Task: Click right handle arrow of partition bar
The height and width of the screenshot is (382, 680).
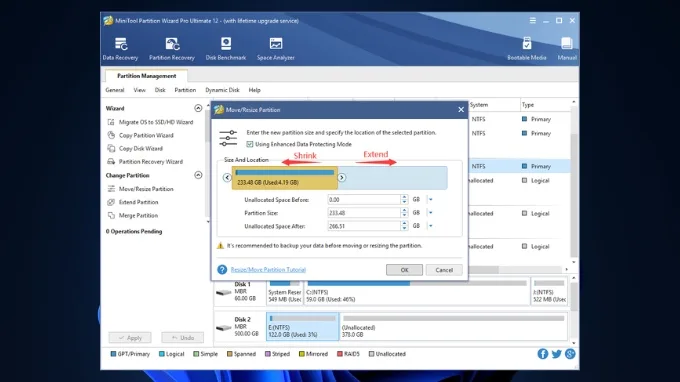Action: point(342,177)
